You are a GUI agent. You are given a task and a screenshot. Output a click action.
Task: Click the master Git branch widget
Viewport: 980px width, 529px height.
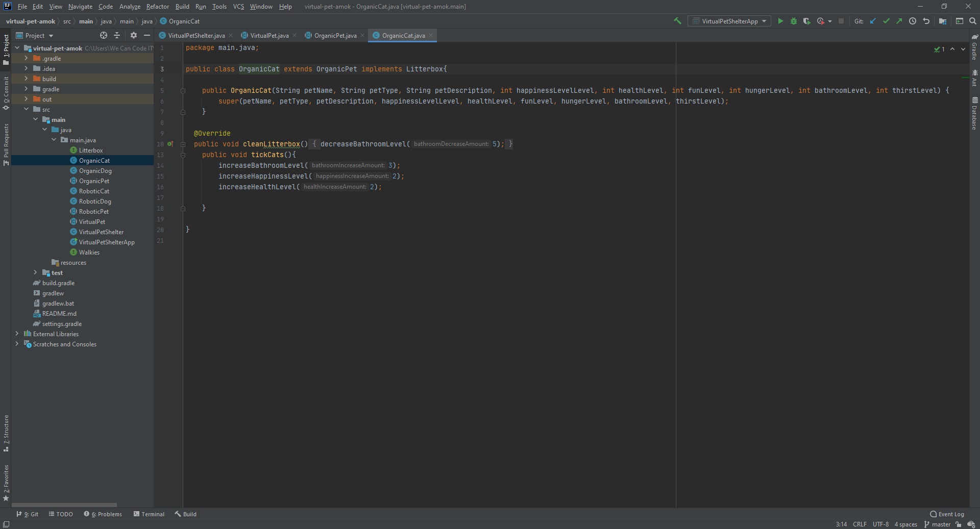(x=937, y=524)
